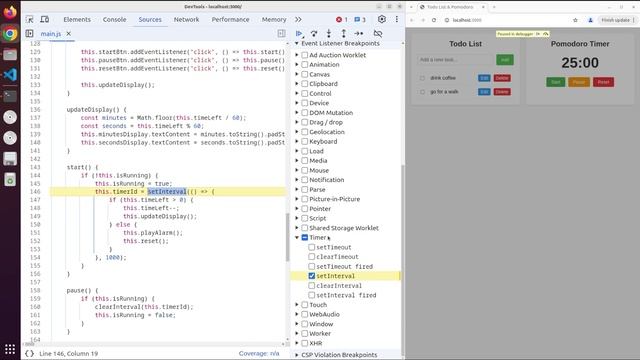Expand CSP Violation Breakpoints section
The image size is (640, 360).
coord(297,355)
